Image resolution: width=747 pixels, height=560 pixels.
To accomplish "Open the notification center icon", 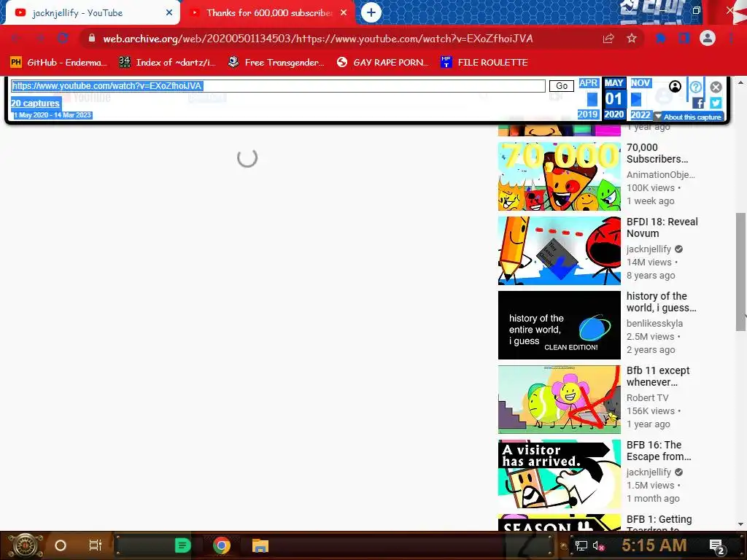I will coord(717,546).
